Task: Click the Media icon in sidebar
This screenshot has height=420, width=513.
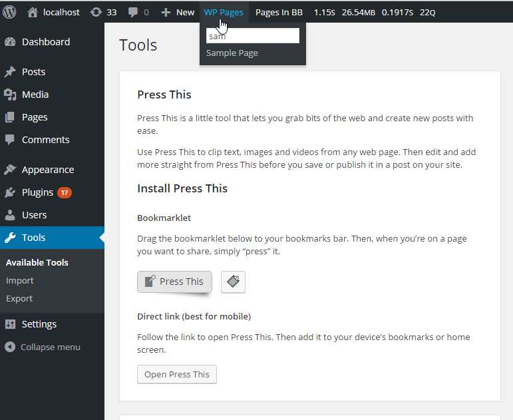Action: tap(10, 95)
